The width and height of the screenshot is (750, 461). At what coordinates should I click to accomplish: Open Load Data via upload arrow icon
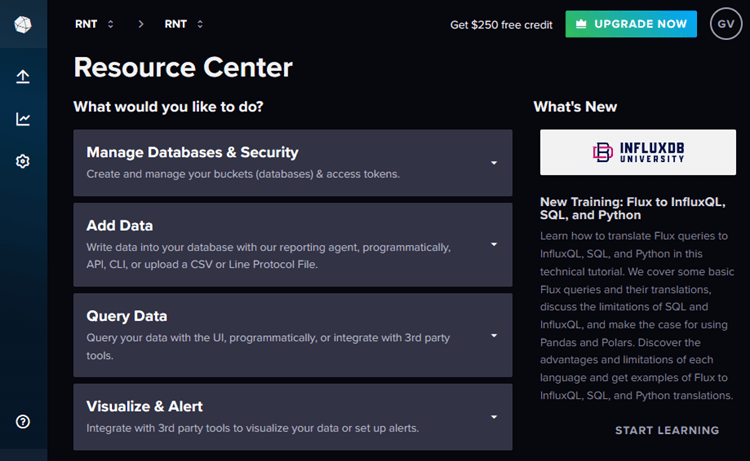[23, 77]
